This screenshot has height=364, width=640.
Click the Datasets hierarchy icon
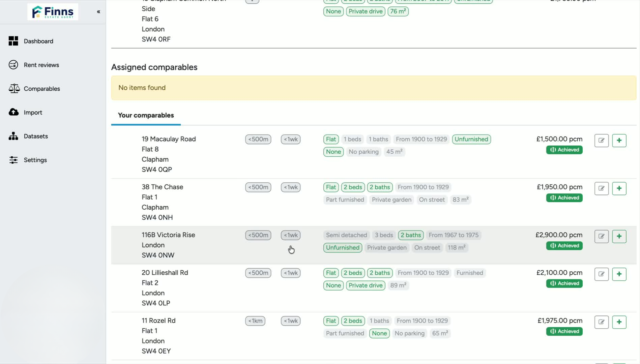pyautogui.click(x=13, y=136)
